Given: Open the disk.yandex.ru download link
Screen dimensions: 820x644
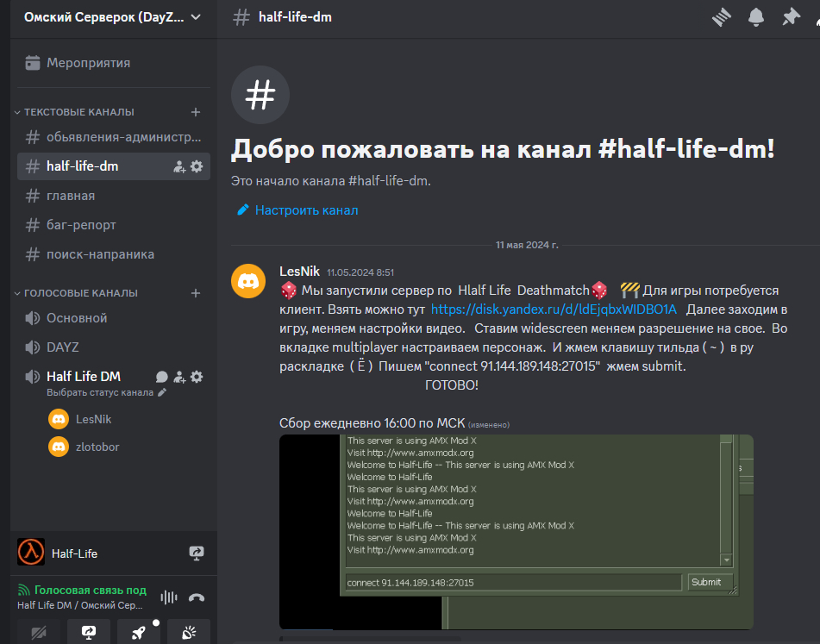Looking at the screenshot, I should click(x=554, y=309).
